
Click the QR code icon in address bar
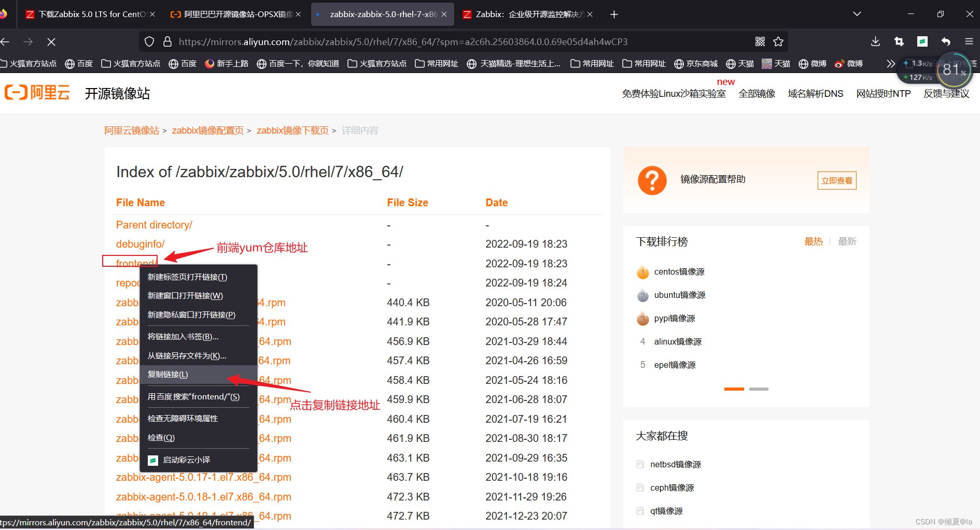click(x=760, y=41)
